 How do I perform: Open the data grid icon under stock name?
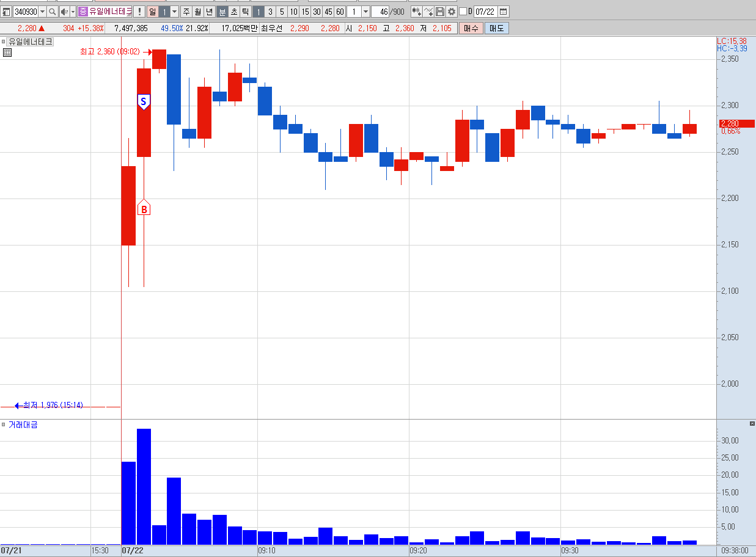pos(7,53)
